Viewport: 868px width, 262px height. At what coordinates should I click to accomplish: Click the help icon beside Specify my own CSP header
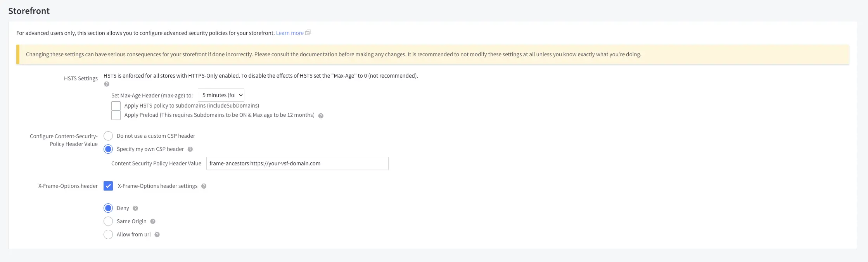click(190, 149)
